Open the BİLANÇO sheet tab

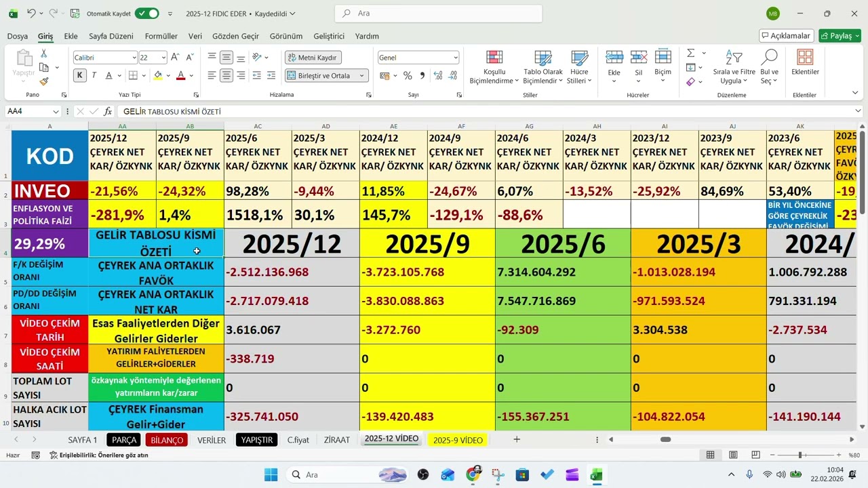pos(167,440)
